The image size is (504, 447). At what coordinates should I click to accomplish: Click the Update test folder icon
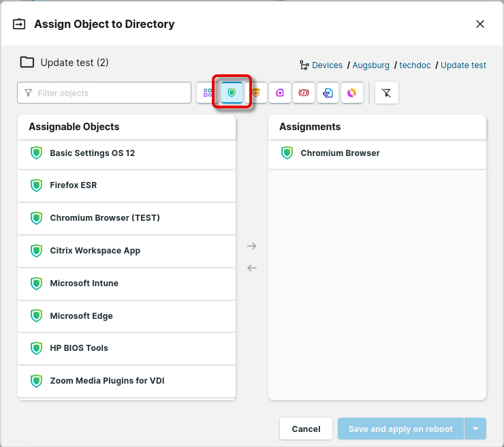point(27,63)
